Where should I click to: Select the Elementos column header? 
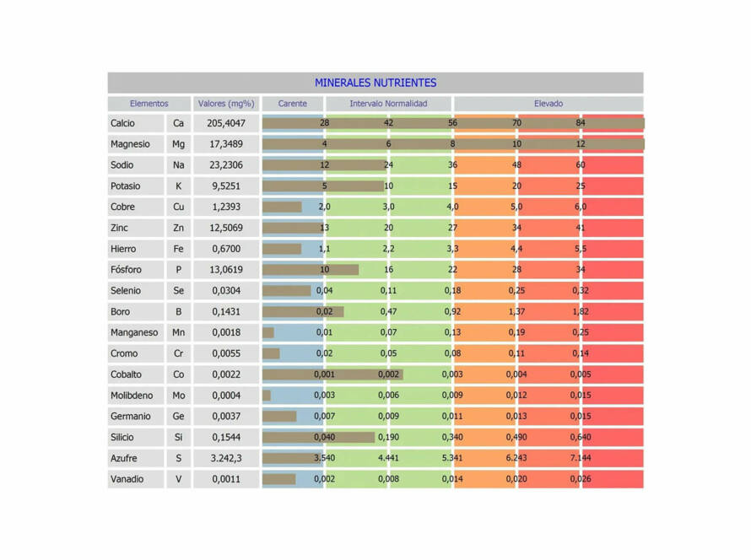(149, 104)
